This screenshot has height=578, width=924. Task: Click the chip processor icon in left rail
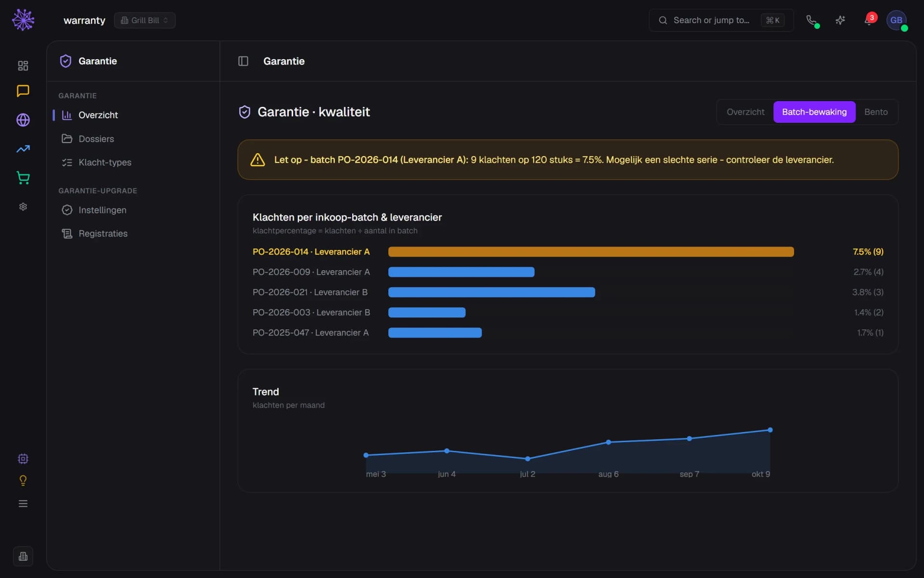(x=23, y=459)
